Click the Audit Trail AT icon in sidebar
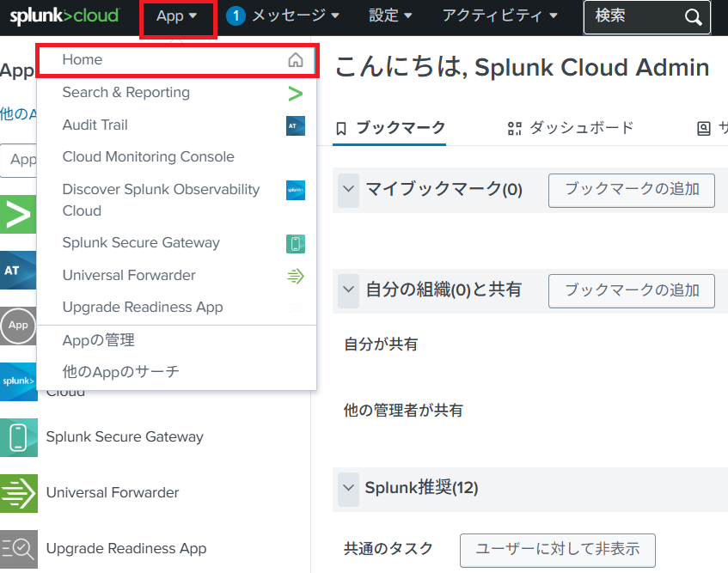Viewport: 728px width, 573px height. (x=18, y=270)
